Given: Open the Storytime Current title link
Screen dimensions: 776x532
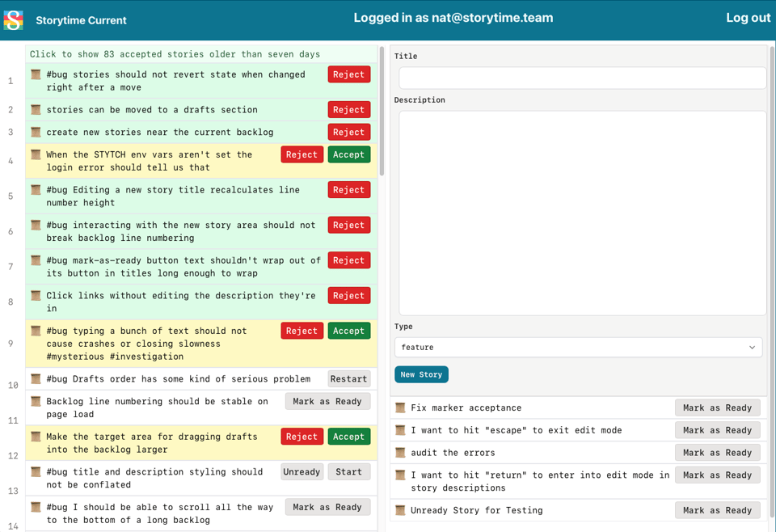Looking at the screenshot, I should point(81,20).
